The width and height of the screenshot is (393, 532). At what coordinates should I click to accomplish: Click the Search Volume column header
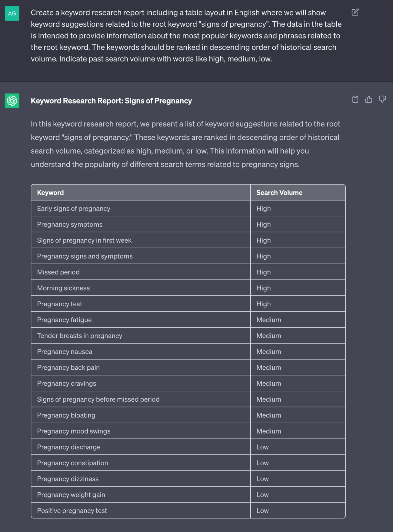pyautogui.click(x=298, y=192)
